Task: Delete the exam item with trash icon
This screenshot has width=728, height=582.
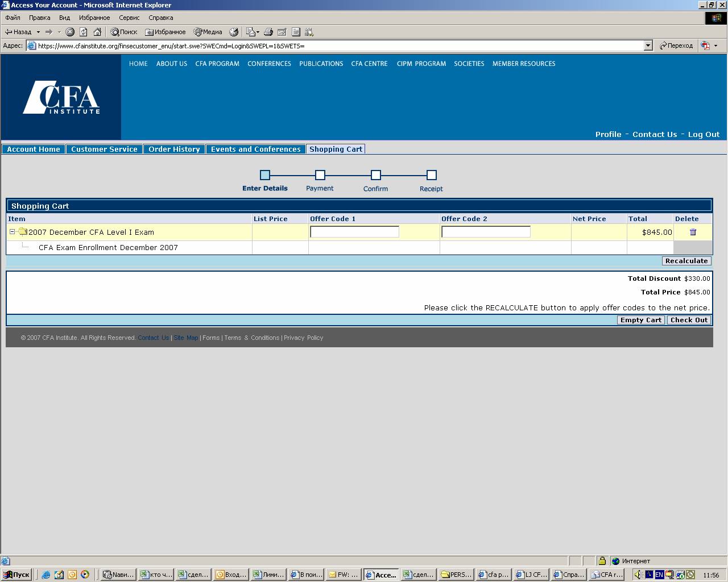Action: coord(693,232)
